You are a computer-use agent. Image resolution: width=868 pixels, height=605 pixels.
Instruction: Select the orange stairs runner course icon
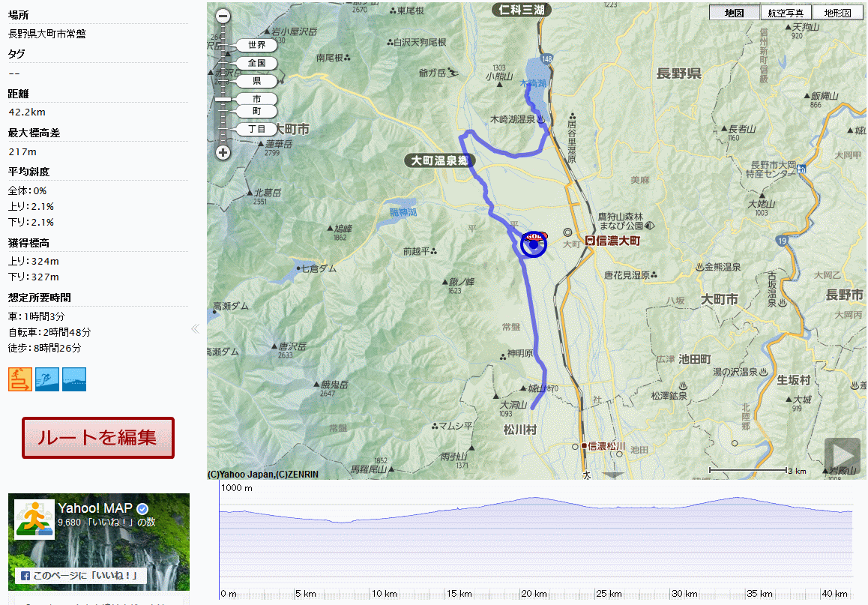click(20, 379)
